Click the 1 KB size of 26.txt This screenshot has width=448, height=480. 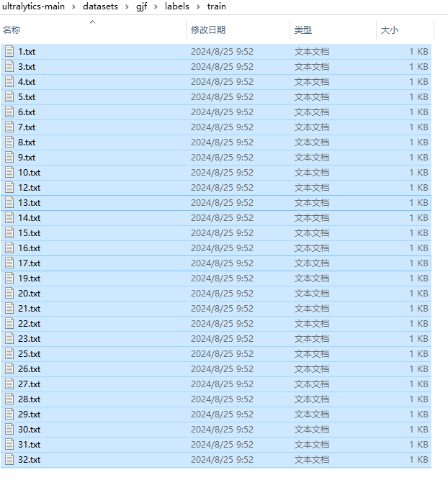418,369
